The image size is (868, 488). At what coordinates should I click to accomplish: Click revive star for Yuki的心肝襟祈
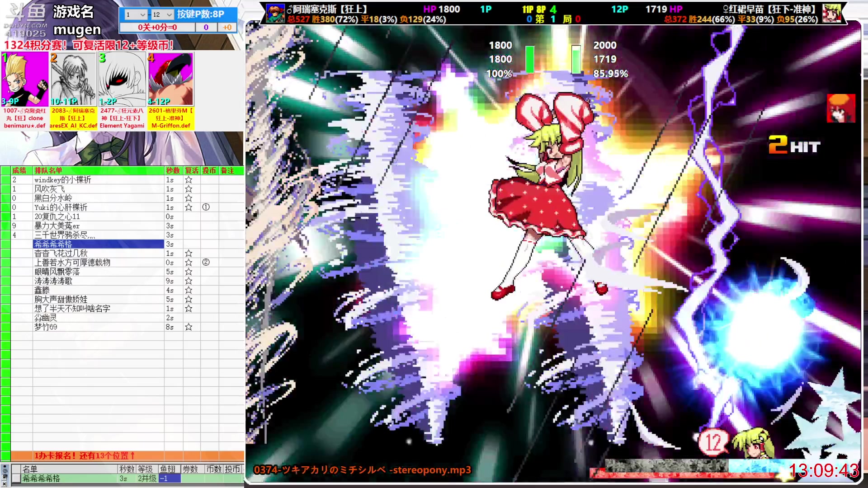(x=189, y=207)
